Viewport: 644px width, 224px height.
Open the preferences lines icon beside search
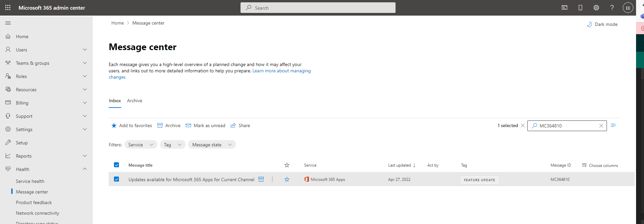pyautogui.click(x=614, y=125)
